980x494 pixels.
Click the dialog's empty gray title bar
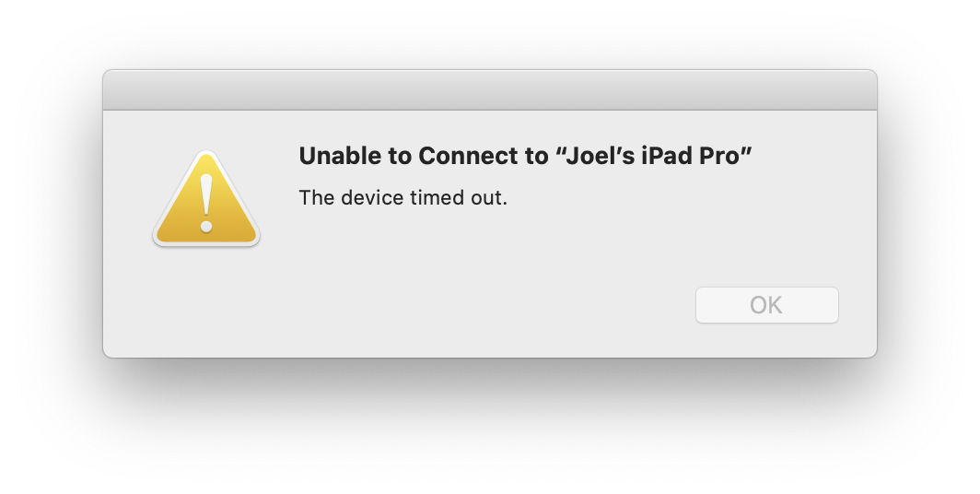coord(490,90)
